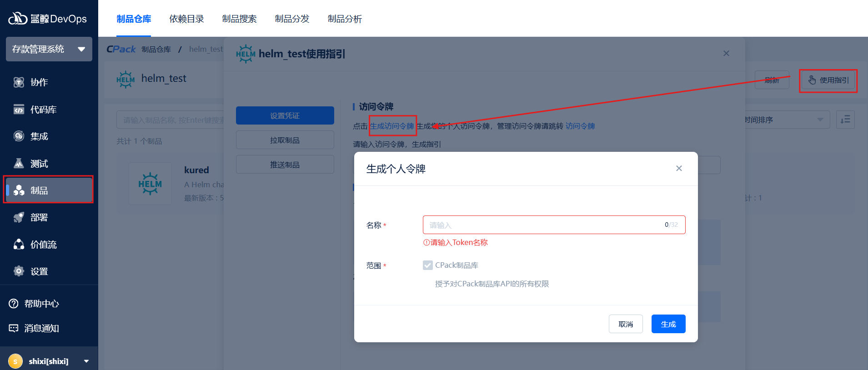This screenshot has width=868, height=370.
Task: Click the blue 生成 button
Action: click(x=668, y=324)
